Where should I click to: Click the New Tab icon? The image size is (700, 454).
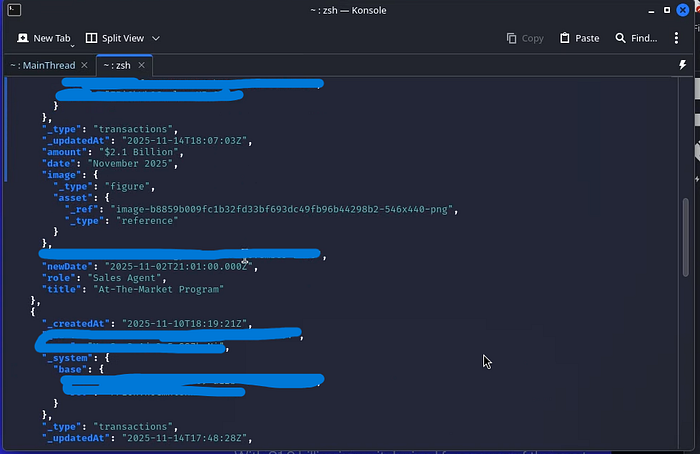tap(23, 38)
